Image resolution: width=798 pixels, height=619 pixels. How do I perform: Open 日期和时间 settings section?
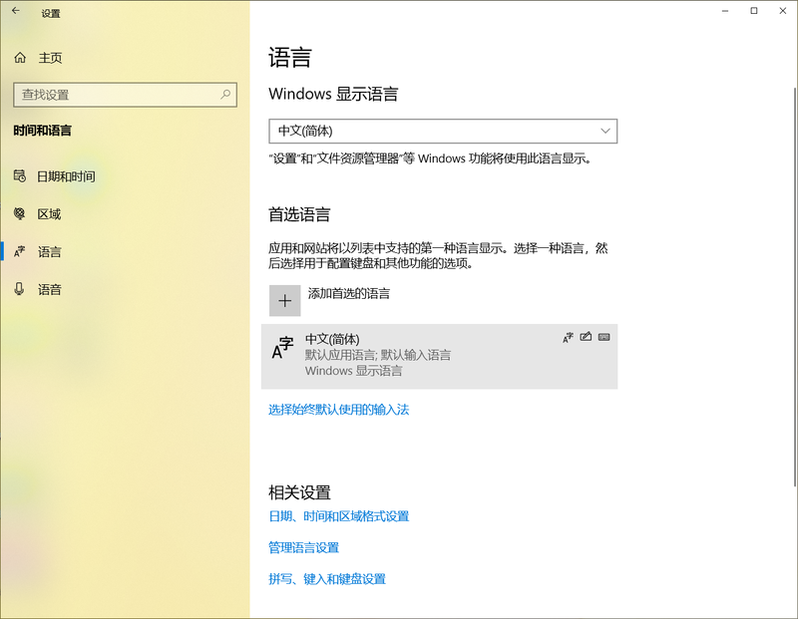66,177
